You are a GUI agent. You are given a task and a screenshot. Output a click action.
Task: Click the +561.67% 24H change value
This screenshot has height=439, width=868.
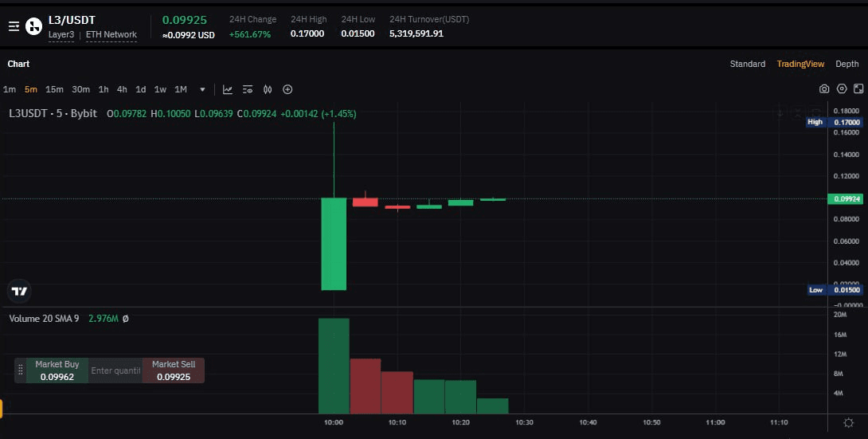250,34
